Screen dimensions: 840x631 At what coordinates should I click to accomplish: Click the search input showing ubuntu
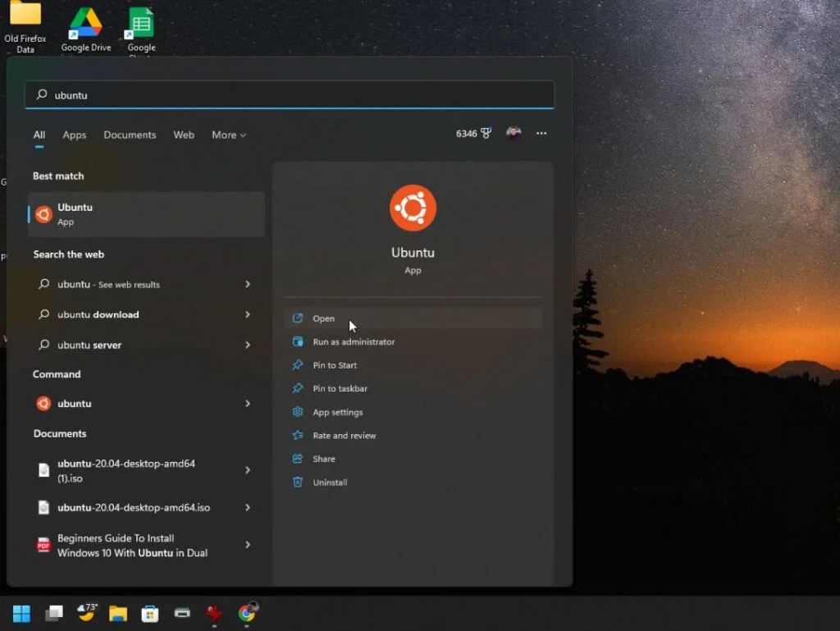click(x=290, y=94)
